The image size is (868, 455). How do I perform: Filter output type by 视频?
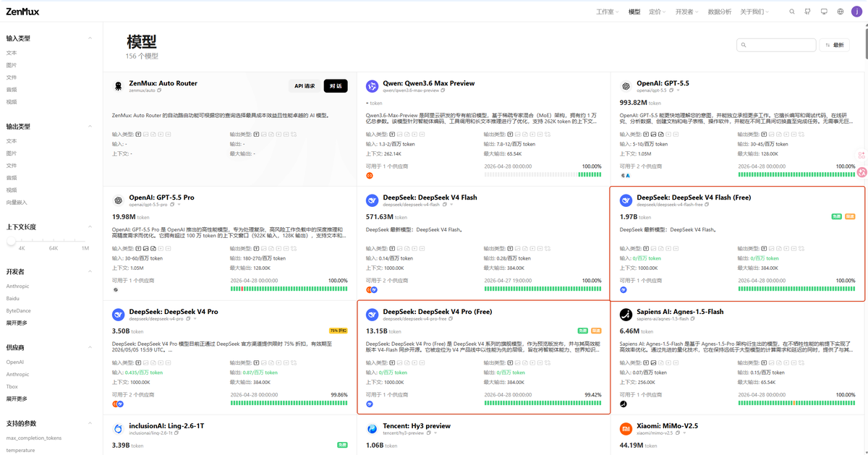pyautogui.click(x=12, y=190)
